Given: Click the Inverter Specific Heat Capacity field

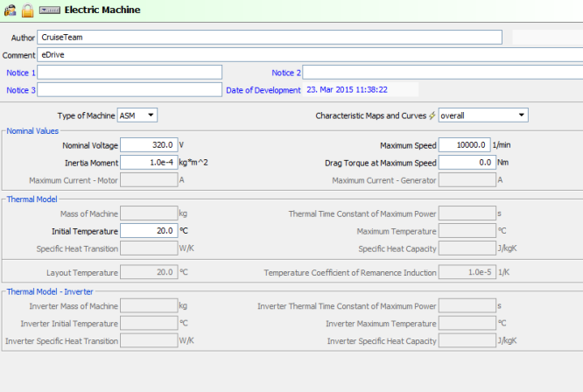Looking at the screenshot, I should point(467,340).
